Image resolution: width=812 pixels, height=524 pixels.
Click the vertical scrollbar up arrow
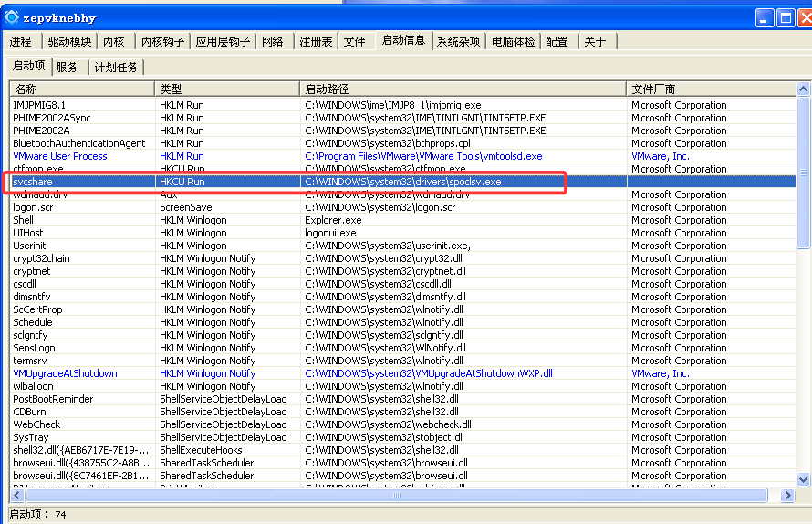(803, 89)
